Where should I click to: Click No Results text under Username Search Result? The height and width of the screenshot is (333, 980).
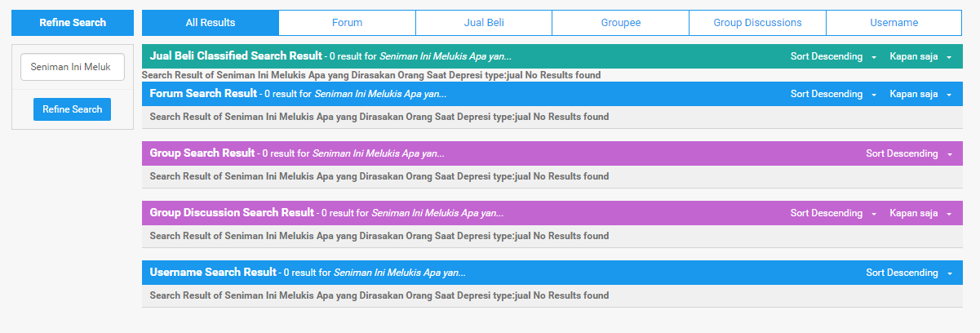tap(379, 296)
